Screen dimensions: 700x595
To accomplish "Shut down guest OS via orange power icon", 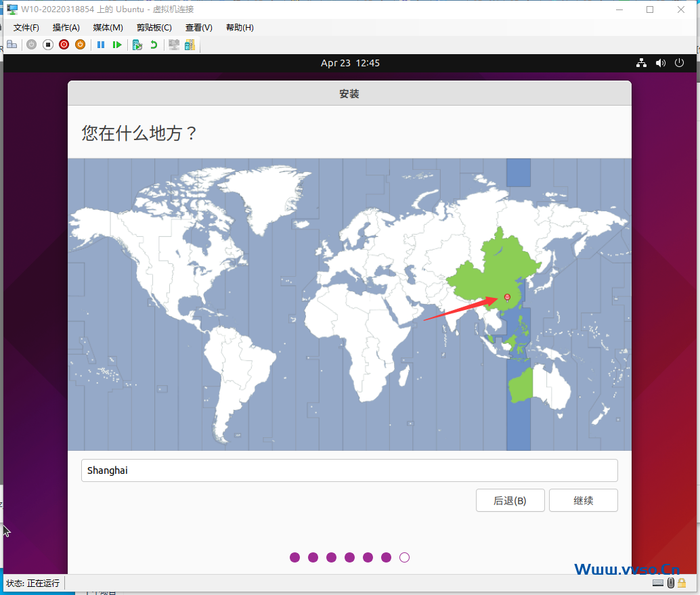I will [x=80, y=44].
